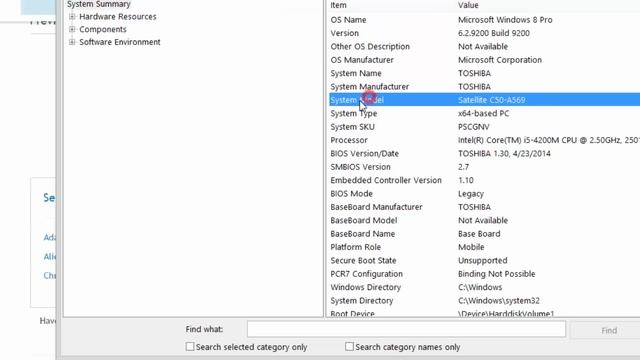Click the x64-based PC value

pyautogui.click(x=484, y=113)
